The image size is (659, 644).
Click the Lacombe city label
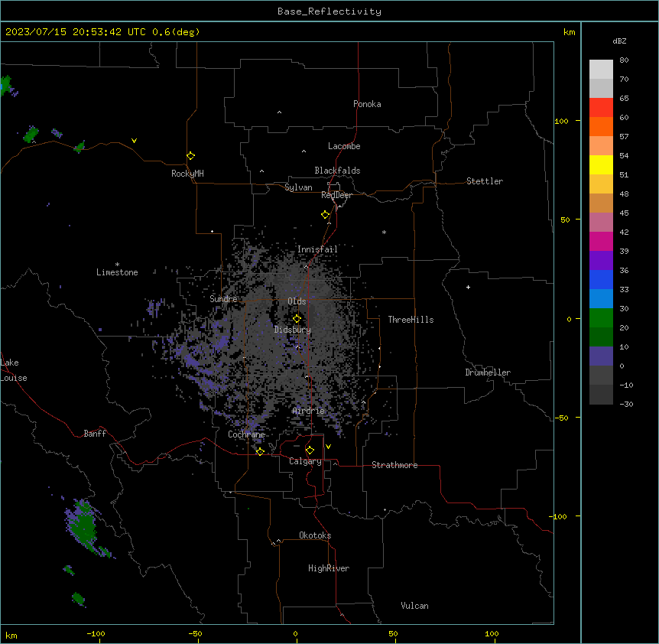pos(344,146)
